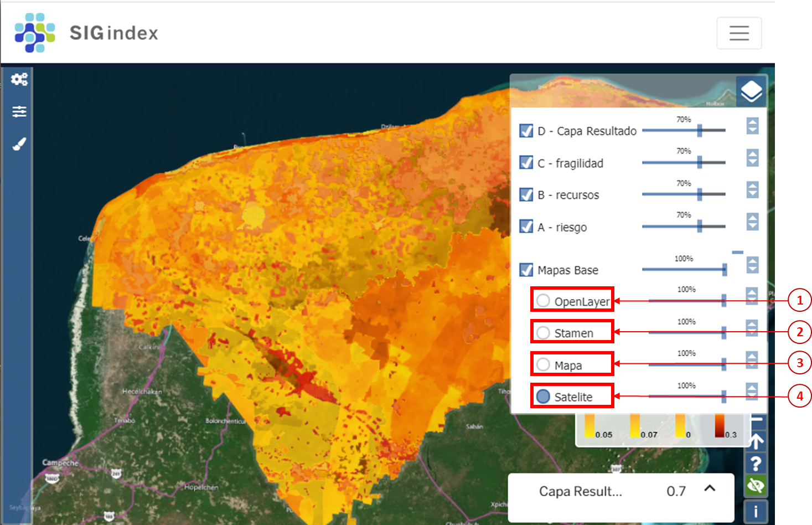
Task: Click the 0.7 value
Action: pyautogui.click(x=676, y=491)
